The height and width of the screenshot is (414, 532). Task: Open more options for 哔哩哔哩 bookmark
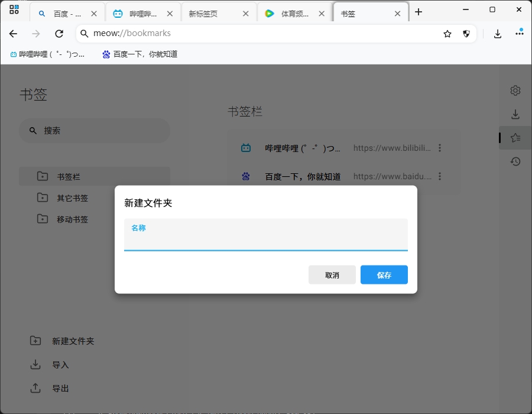click(x=440, y=148)
